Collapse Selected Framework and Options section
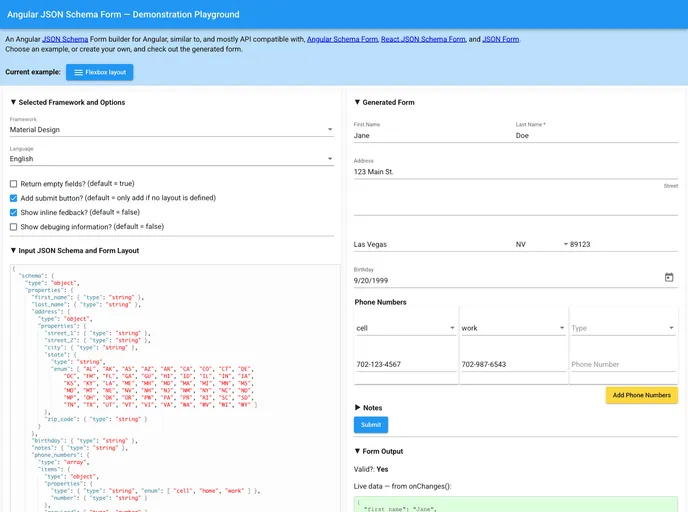 click(x=68, y=102)
